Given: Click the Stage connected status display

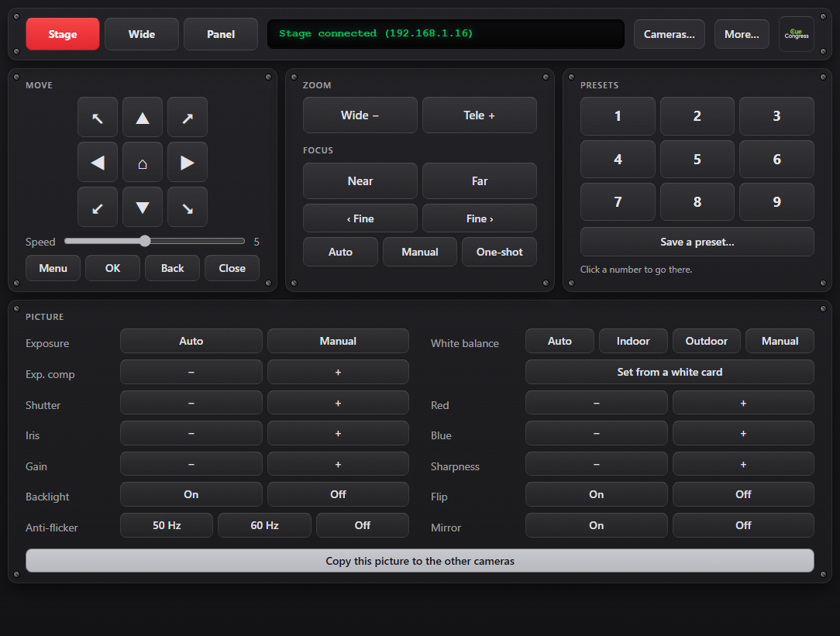Looking at the screenshot, I should click(x=446, y=34).
